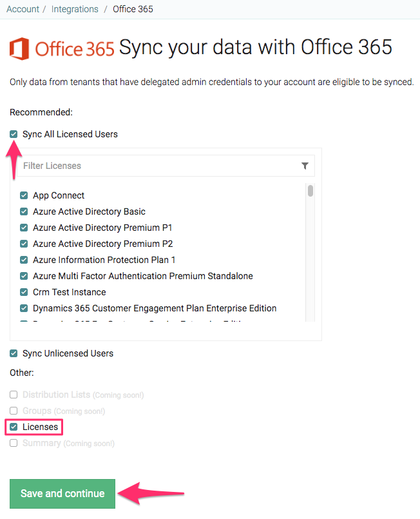The width and height of the screenshot is (420, 519).
Task: Uncheck Azure Active Directory Premium P2
Action: (x=24, y=244)
